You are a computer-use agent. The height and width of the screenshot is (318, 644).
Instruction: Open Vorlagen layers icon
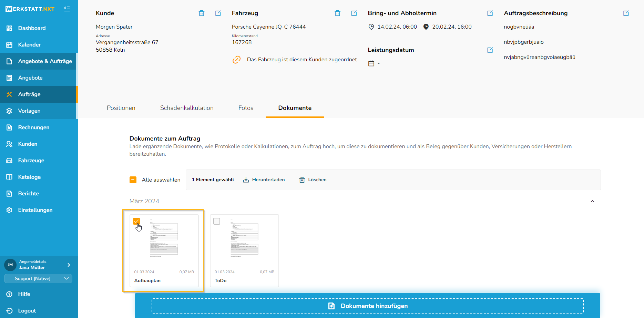click(x=9, y=111)
